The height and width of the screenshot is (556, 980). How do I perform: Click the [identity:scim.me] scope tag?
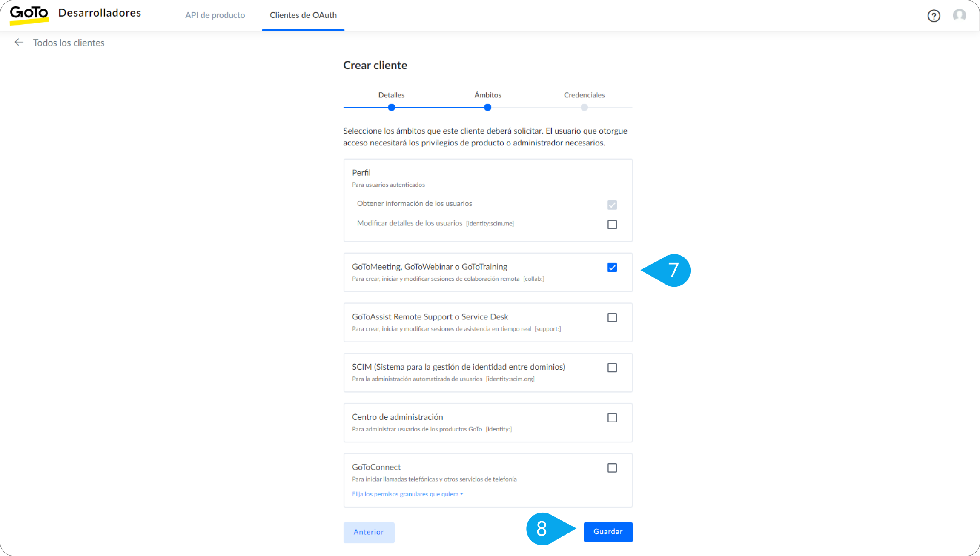pyautogui.click(x=490, y=224)
